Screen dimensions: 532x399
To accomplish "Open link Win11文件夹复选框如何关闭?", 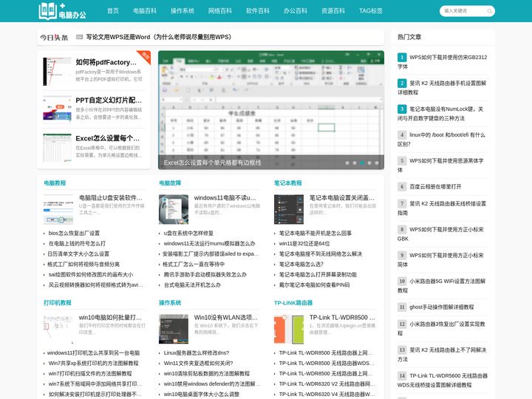I will pos(199,364).
